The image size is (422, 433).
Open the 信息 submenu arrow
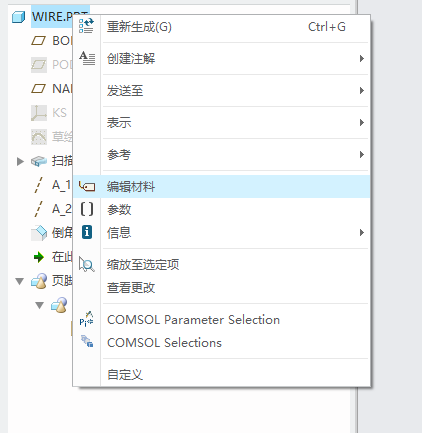point(362,232)
